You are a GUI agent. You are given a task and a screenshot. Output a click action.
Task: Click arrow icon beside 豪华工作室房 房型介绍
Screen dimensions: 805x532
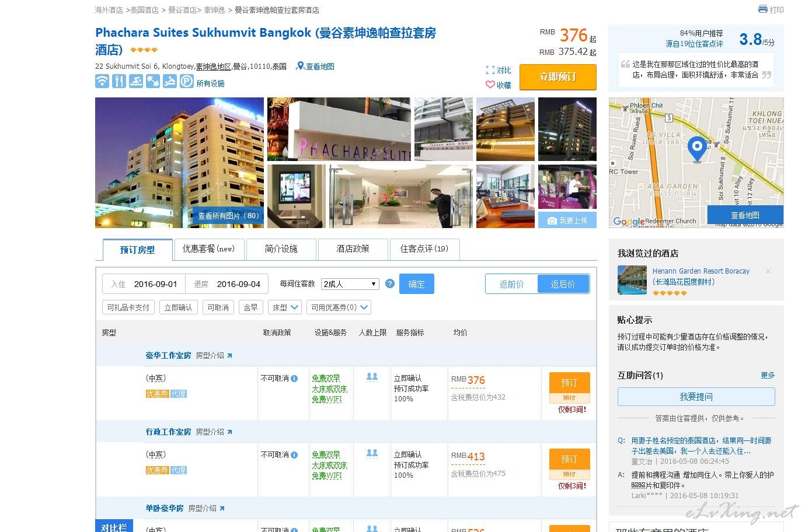click(229, 355)
